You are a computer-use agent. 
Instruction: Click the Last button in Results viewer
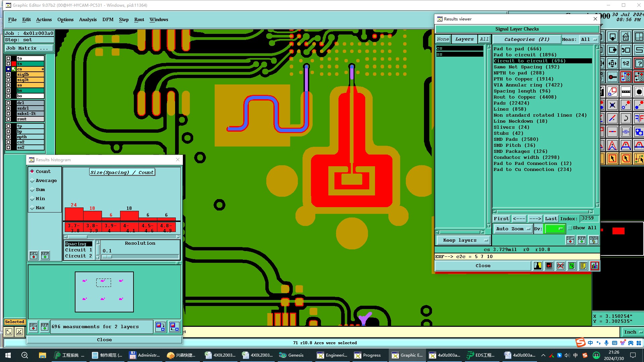pyautogui.click(x=551, y=219)
